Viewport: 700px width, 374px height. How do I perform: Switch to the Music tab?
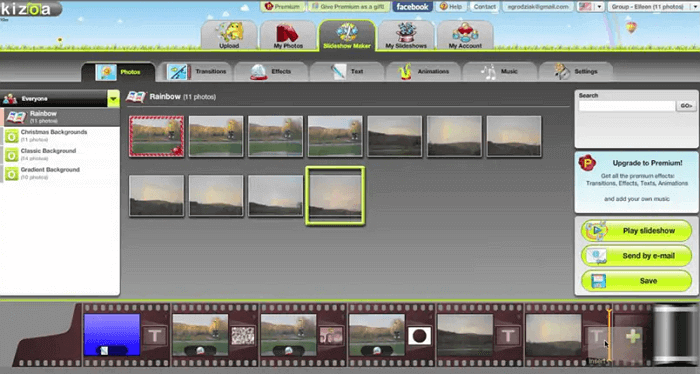point(499,71)
